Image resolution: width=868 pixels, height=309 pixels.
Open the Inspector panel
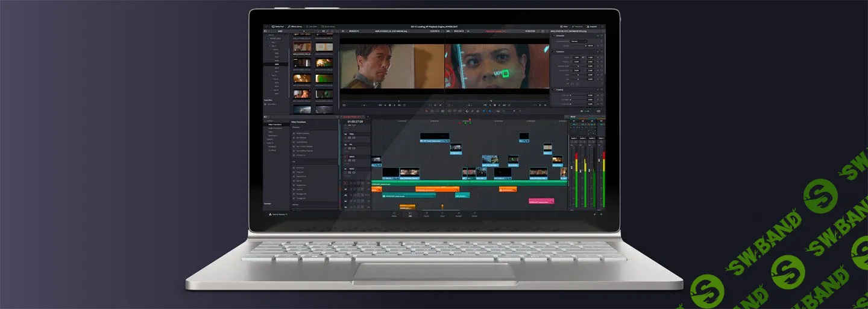(x=593, y=27)
